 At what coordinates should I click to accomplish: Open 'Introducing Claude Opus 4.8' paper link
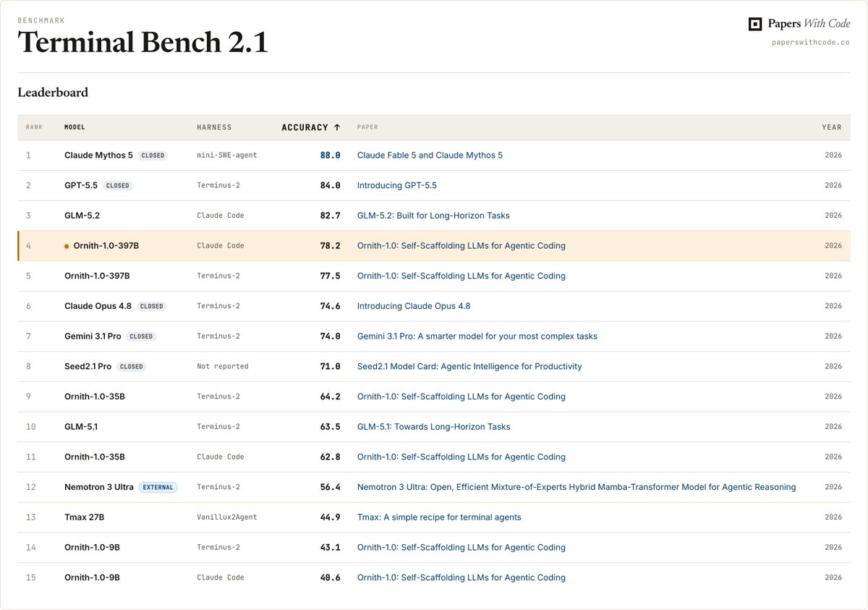tap(414, 306)
